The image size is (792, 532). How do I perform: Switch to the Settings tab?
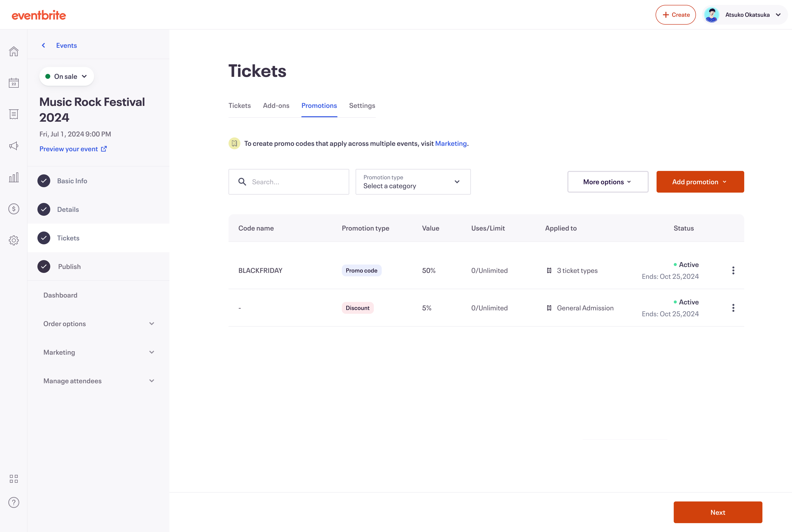(x=362, y=105)
